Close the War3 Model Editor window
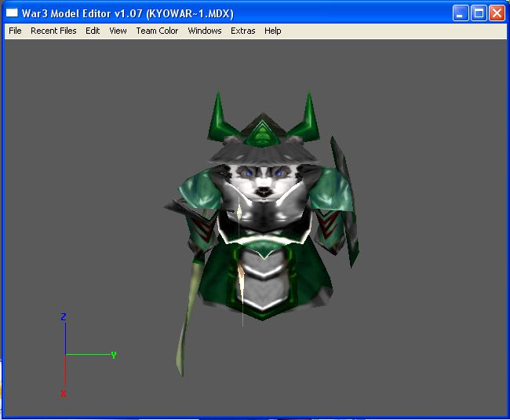510x420 pixels. 497,13
